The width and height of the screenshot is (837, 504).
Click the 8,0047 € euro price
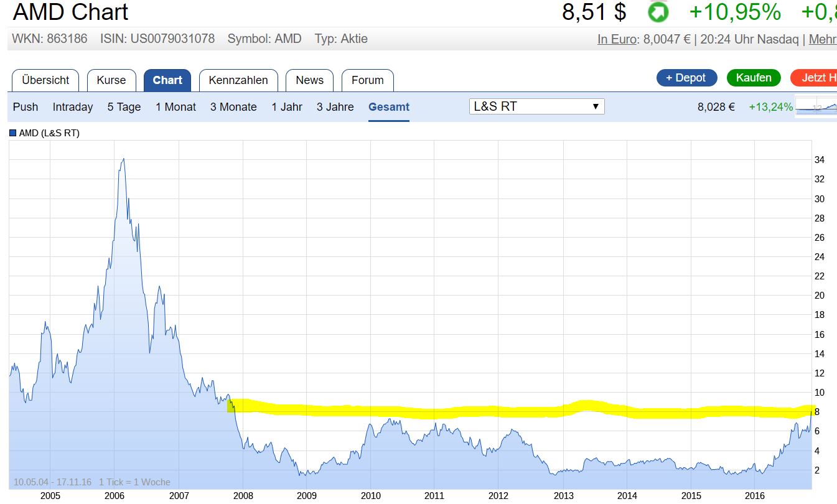tap(667, 39)
